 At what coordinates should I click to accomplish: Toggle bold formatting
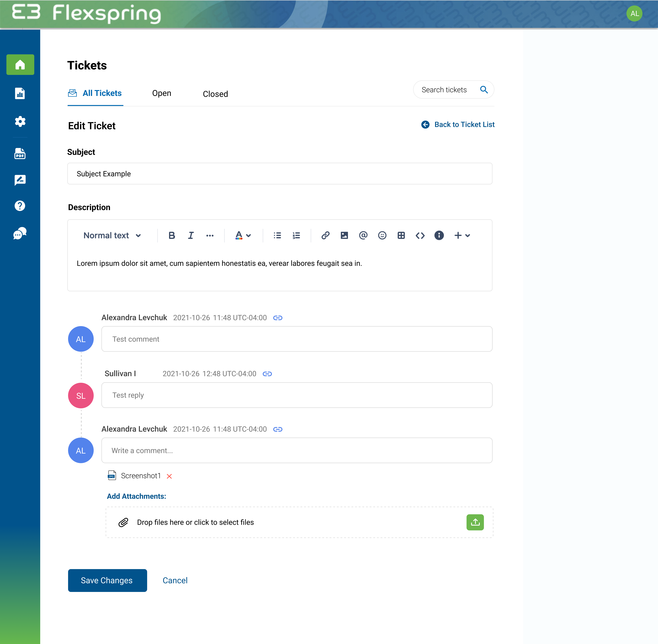pyautogui.click(x=172, y=235)
